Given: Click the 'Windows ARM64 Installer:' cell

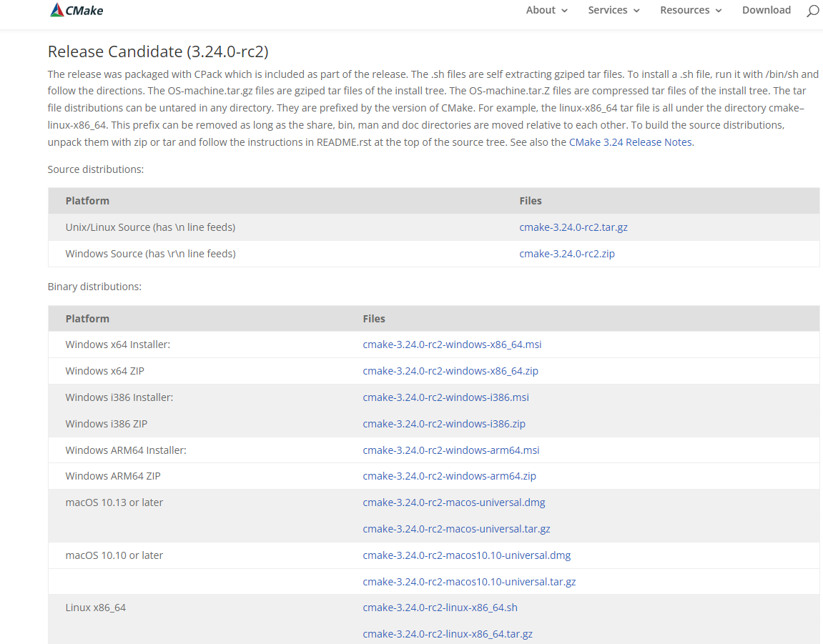Looking at the screenshot, I should [125, 450].
